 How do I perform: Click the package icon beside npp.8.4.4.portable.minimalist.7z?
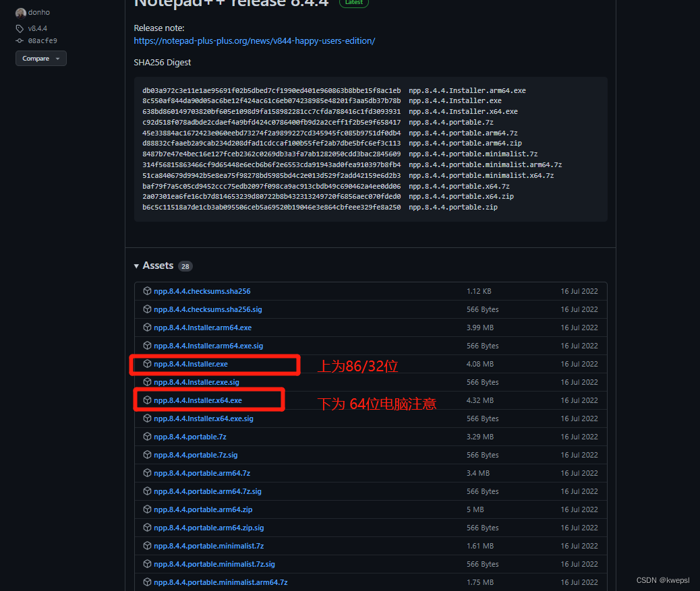(147, 546)
